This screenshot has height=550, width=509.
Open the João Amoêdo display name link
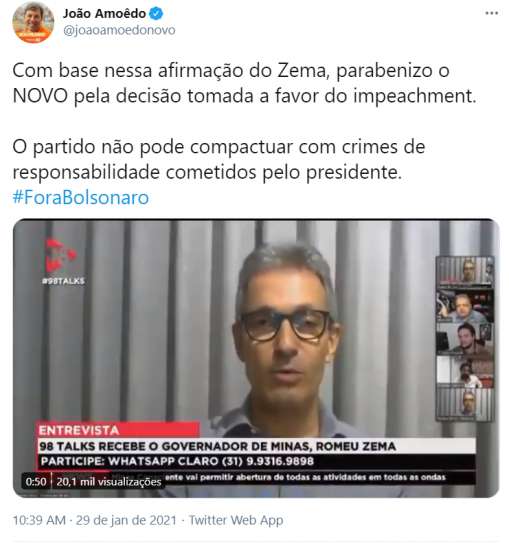(x=104, y=14)
